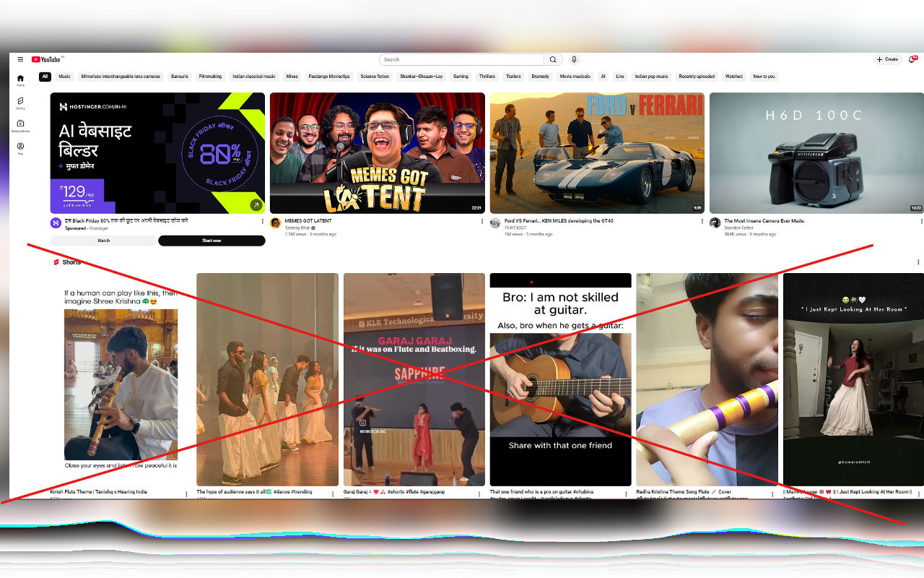The width and height of the screenshot is (924, 578).
Task: Click the magnifier search button
Action: 553,59
